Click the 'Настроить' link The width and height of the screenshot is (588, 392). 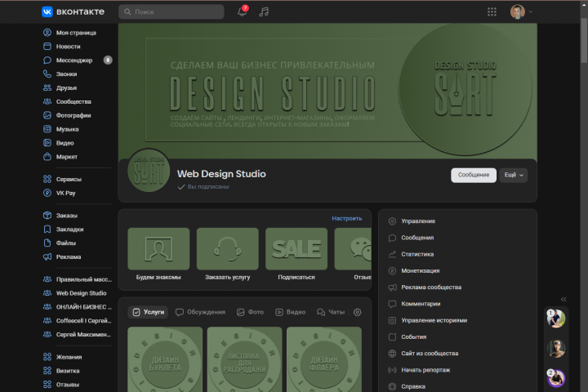click(x=346, y=218)
